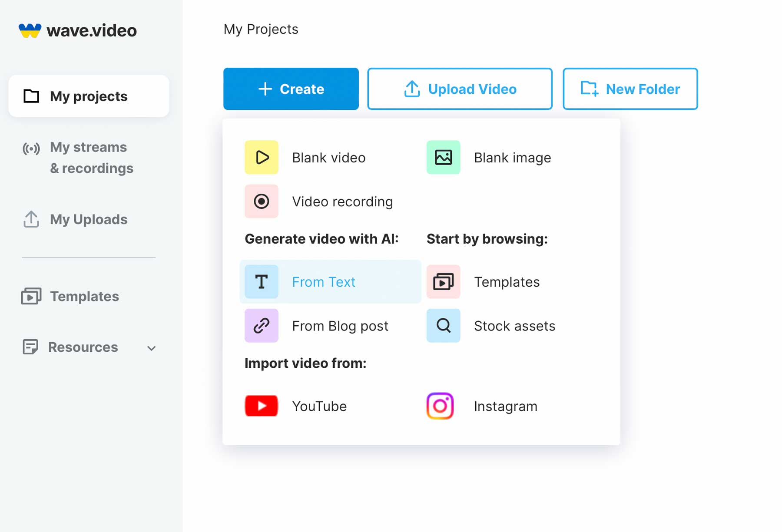Select My projects in sidebar
This screenshot has width=782, height=532.
click(89, 96)
